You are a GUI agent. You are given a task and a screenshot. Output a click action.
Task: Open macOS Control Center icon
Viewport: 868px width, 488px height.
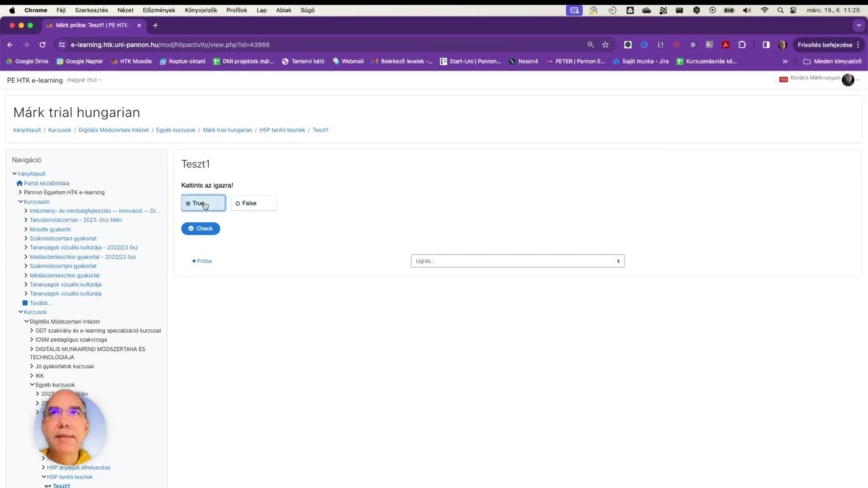click(794, 10)
